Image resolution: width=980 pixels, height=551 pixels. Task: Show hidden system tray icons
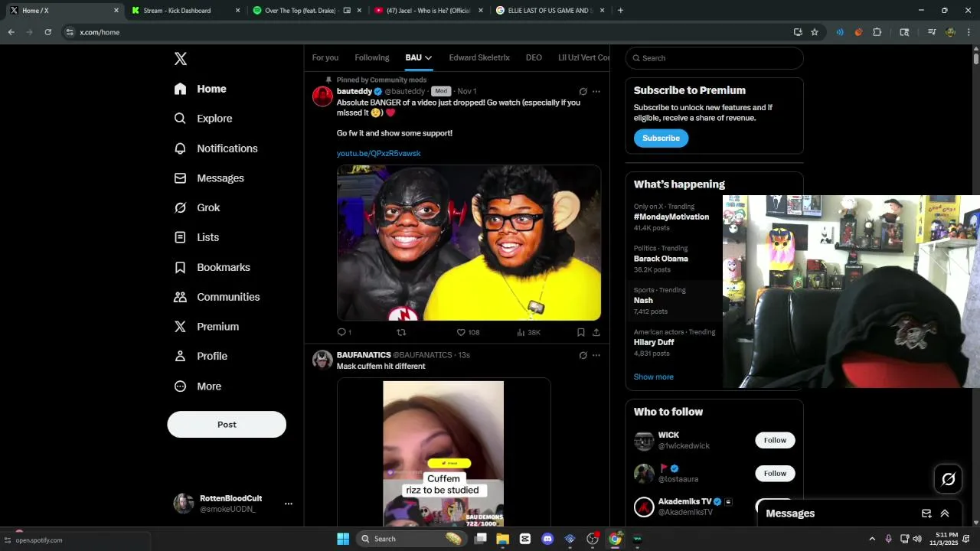coord(872,539)
